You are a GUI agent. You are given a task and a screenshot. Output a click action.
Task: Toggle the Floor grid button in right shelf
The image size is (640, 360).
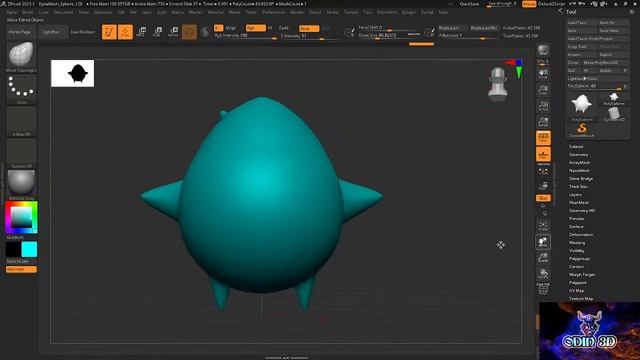point(543,154)
